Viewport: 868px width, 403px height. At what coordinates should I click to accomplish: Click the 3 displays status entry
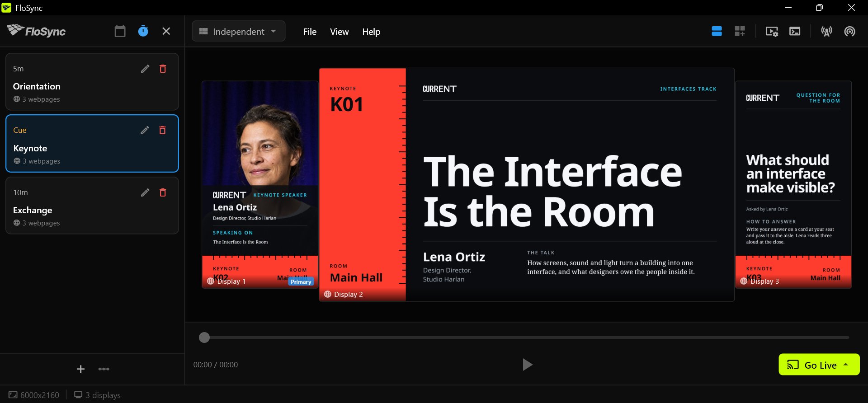[x=98, y=395]
